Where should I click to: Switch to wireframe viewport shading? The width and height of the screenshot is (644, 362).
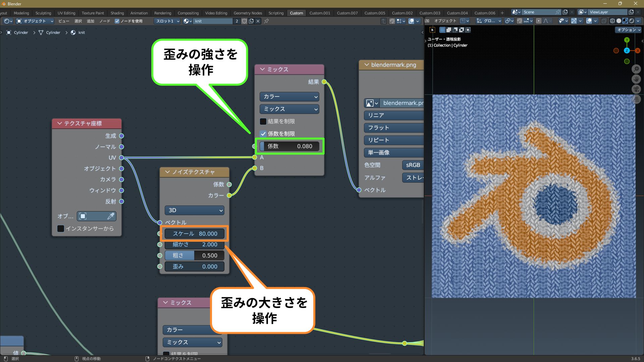click(612, 21)
